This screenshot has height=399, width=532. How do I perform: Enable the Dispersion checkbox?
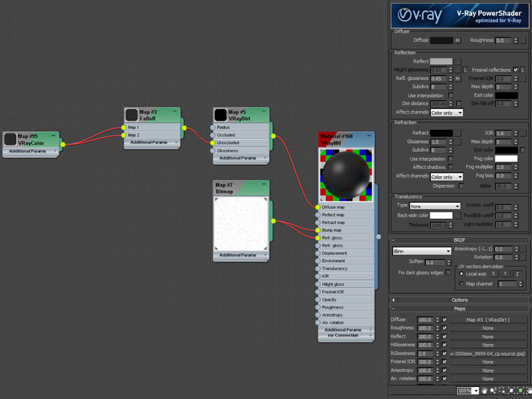(x=461, y=186)
